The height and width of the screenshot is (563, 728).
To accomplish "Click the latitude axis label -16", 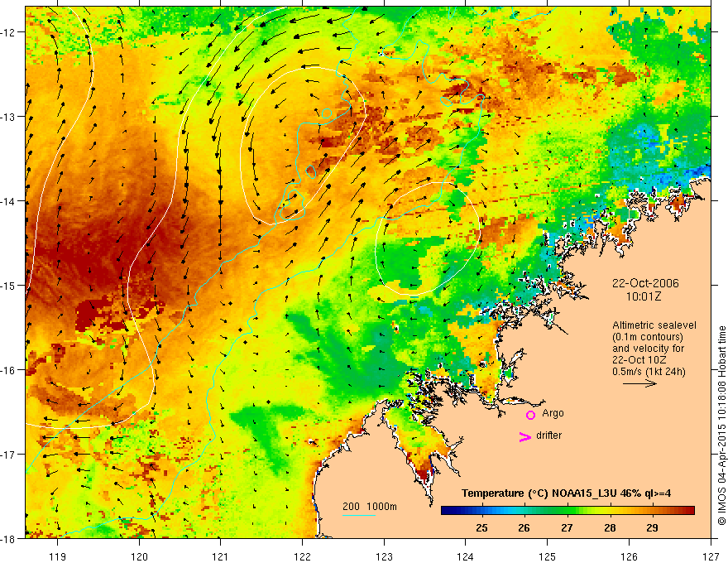I will [x=9, y=370].
